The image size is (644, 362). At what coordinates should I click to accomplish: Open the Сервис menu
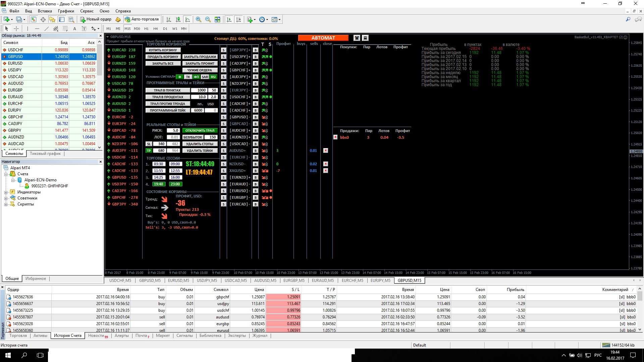[87, 11]
